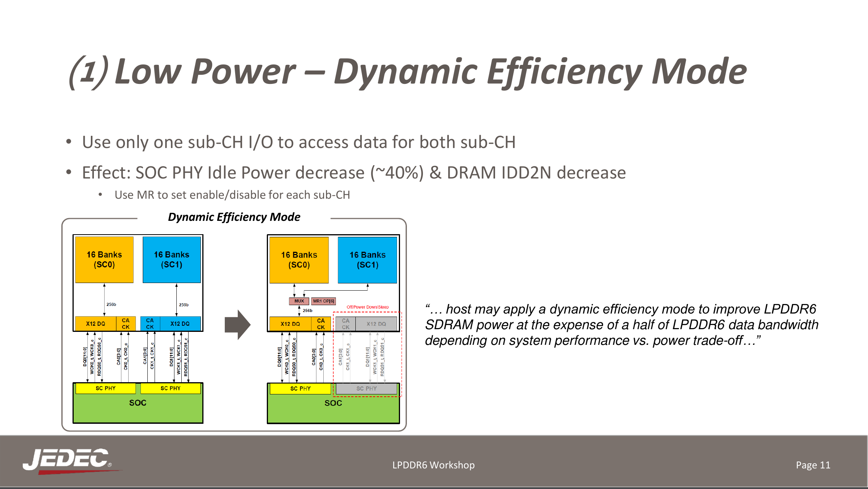Select the pink MUX block
Image resolution: width=868 pixels, height=489 pixels.
299,301
